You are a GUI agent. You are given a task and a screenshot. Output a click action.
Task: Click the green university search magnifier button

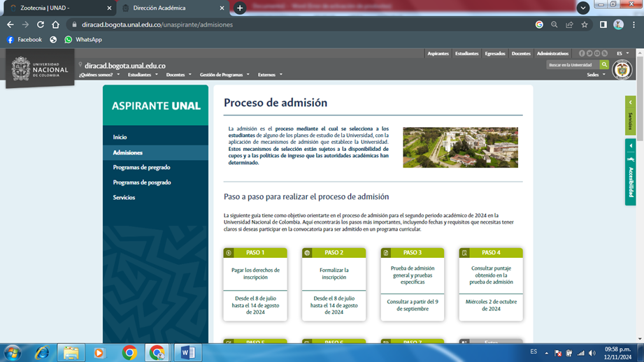[604, 65]
